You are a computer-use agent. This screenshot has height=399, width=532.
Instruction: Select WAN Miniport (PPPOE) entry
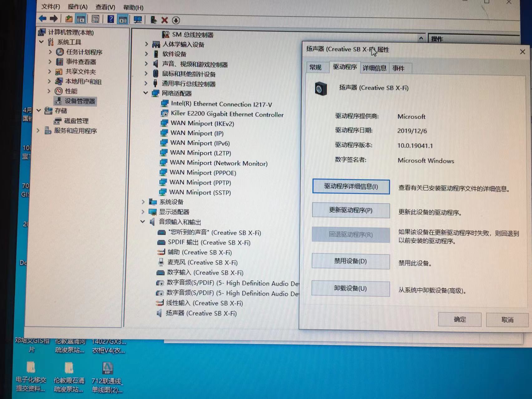pyautogui.click(x=203, y=172)
